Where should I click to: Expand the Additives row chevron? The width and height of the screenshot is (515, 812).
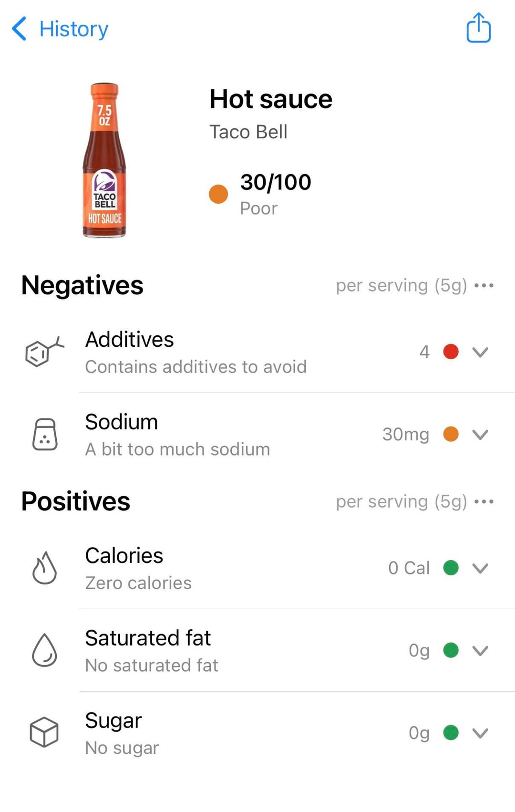tap(480, 352)
